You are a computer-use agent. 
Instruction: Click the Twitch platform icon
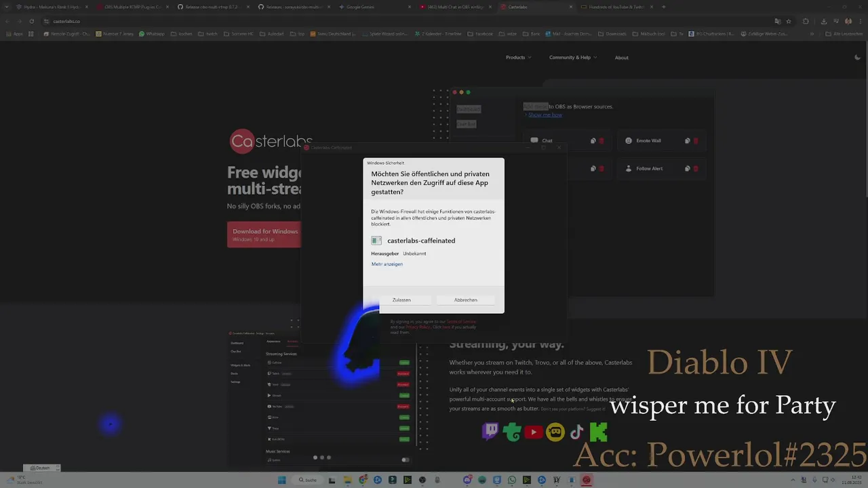490,432
